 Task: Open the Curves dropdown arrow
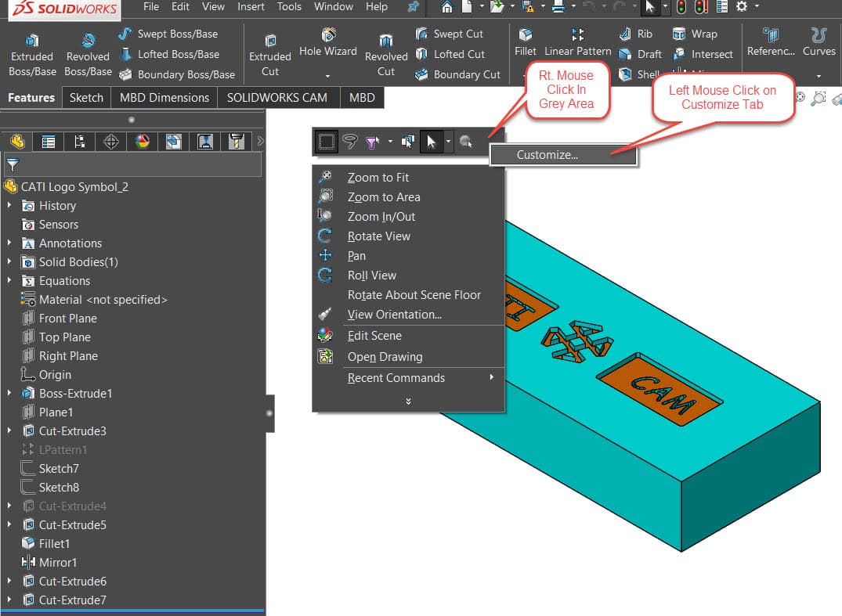(819, 76)
